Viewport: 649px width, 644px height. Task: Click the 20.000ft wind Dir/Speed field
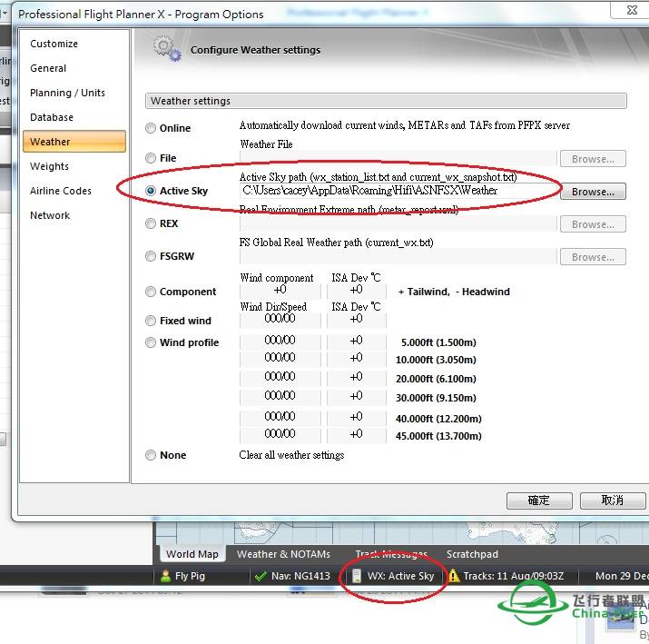[x=280, y=377]
